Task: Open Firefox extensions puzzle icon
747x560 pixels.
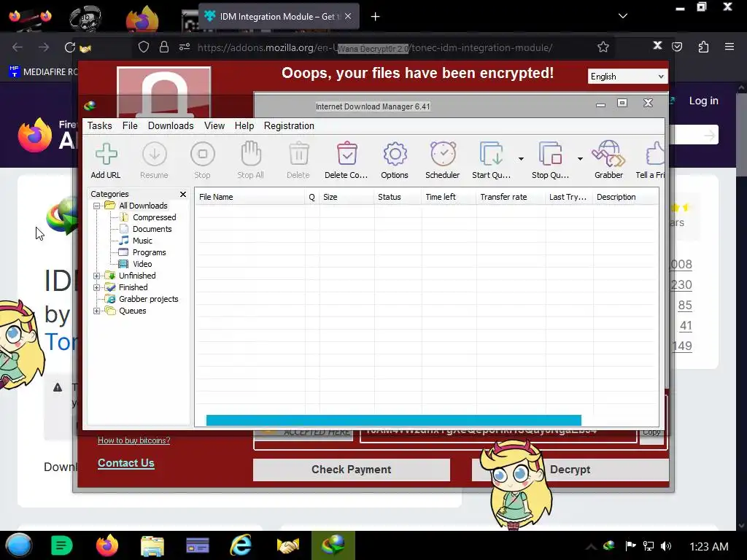Action: click(x=703, y=47)
